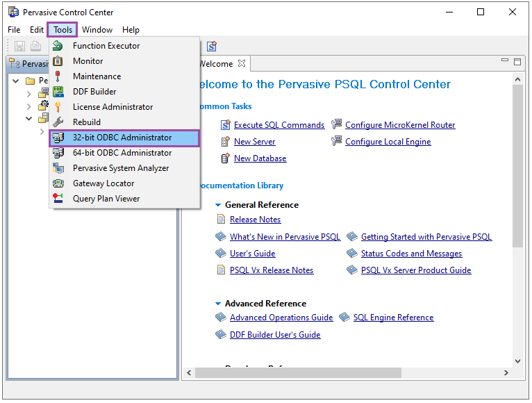
Task: Click the Pervasive System Analyzer icon
Action: click(58, 168)
